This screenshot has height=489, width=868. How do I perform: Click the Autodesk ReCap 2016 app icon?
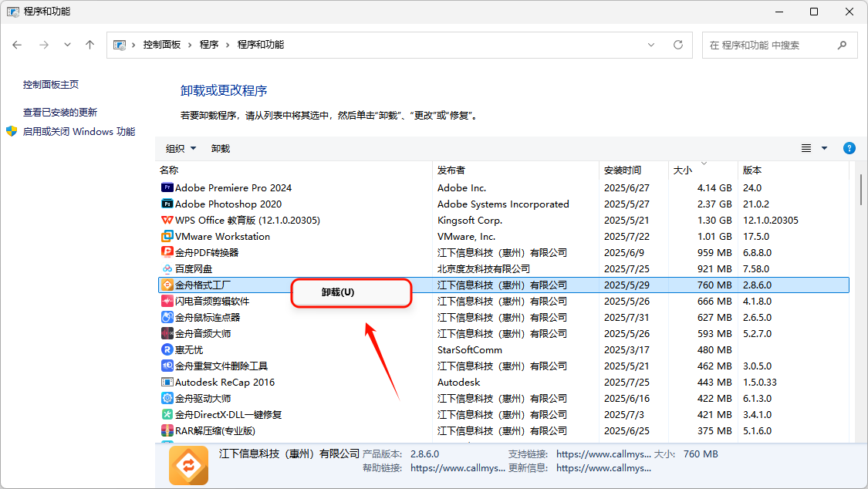(167, 382)
